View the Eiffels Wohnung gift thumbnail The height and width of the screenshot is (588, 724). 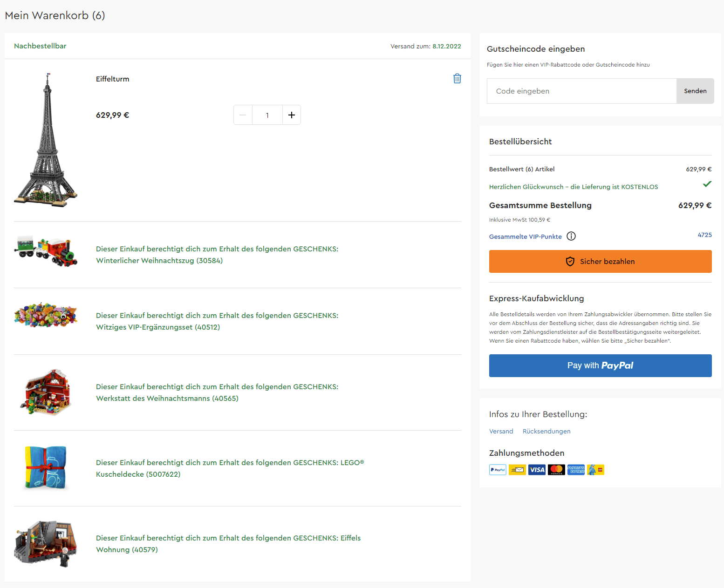point(46,544)
